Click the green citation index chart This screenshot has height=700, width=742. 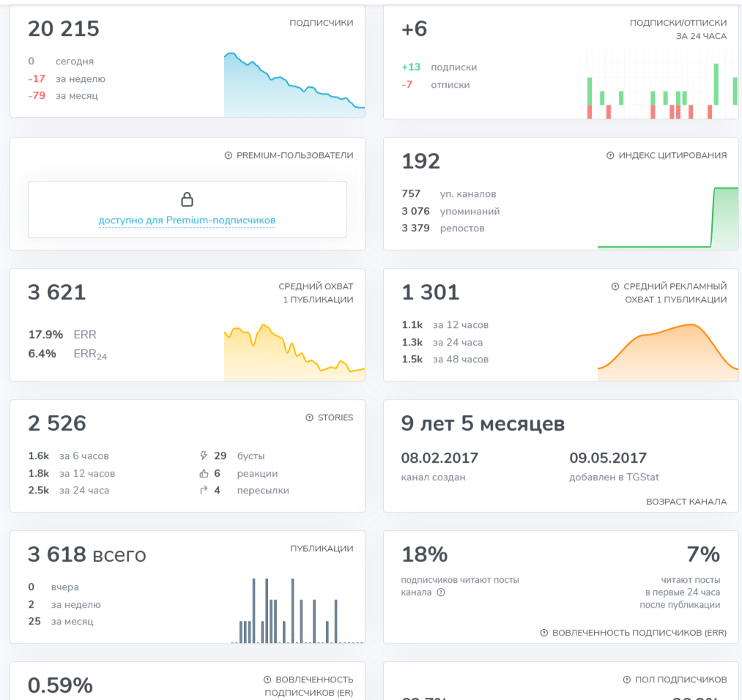668,217
